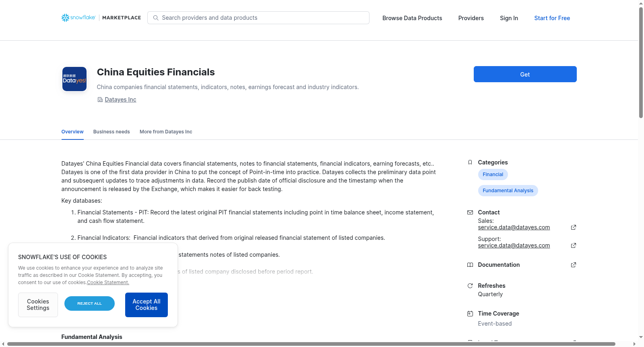Open Documentation external link icon

pos(574,265)
